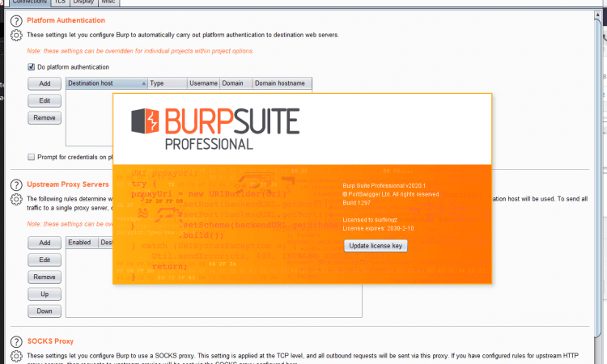This screenshot has height=364, width=607.
Task: Edit the platform authentication entry
Action: tap(45, 100)
